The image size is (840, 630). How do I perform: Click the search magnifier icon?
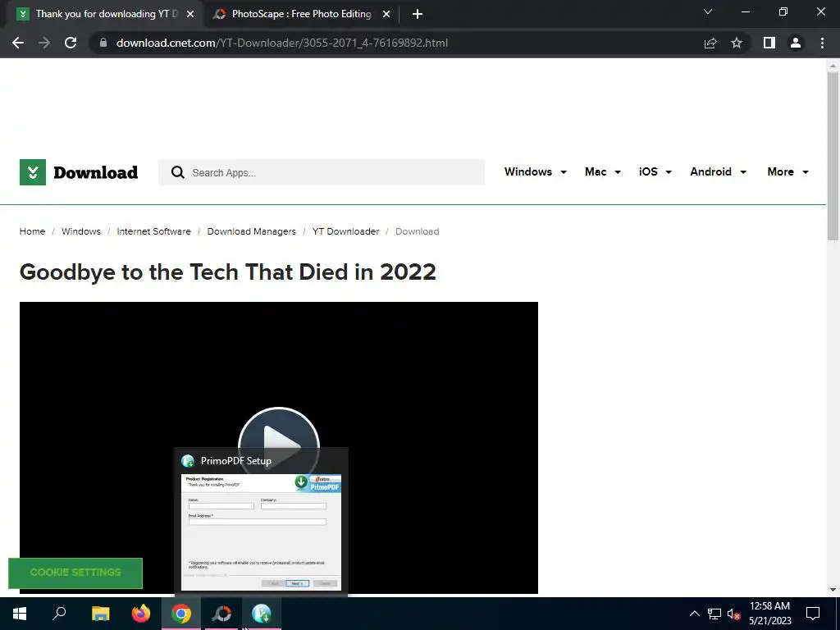tap(177, 172)
